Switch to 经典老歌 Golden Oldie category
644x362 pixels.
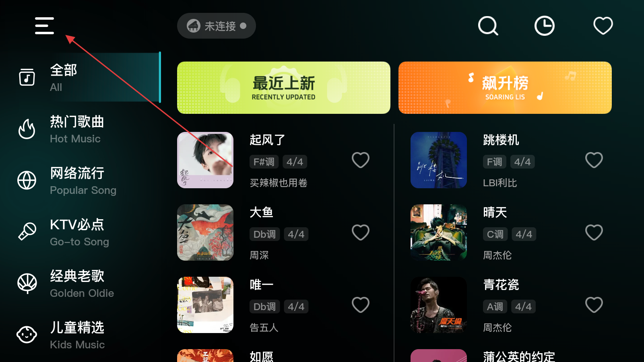click(x=80, y=284)
